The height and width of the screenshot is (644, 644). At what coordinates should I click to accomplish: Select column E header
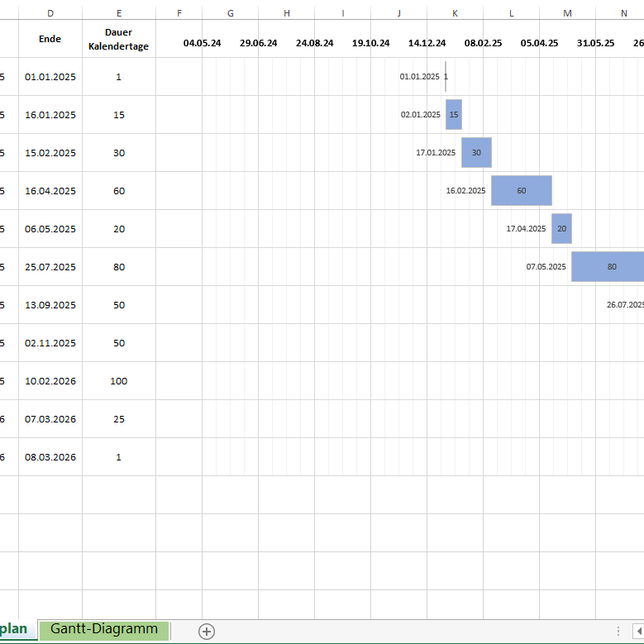tap(119, 13)
